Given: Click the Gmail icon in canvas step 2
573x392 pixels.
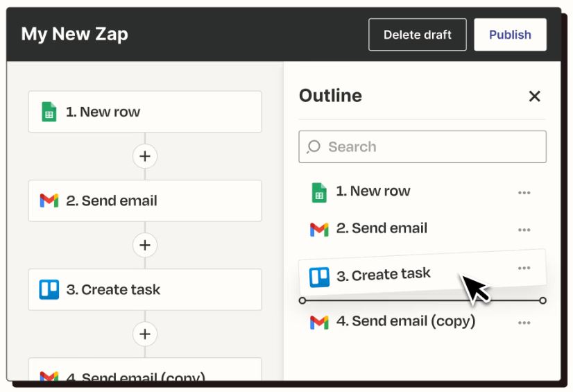Looking at the screenshot, I should click(x=49, y=201).
